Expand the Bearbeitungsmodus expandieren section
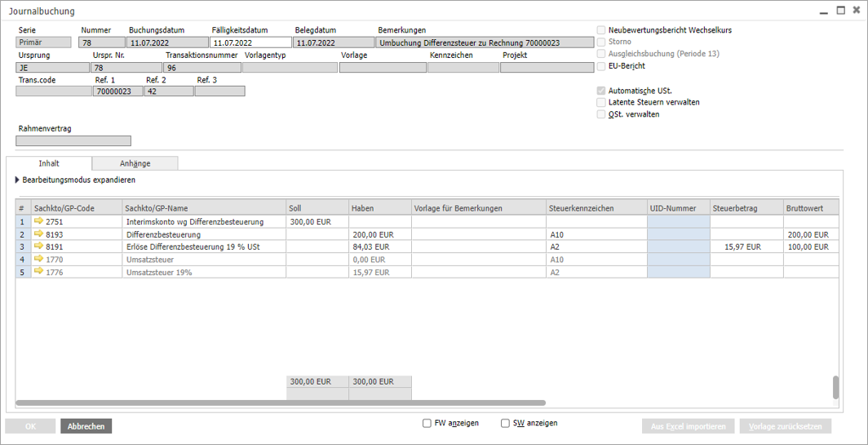 pos(18,180)
